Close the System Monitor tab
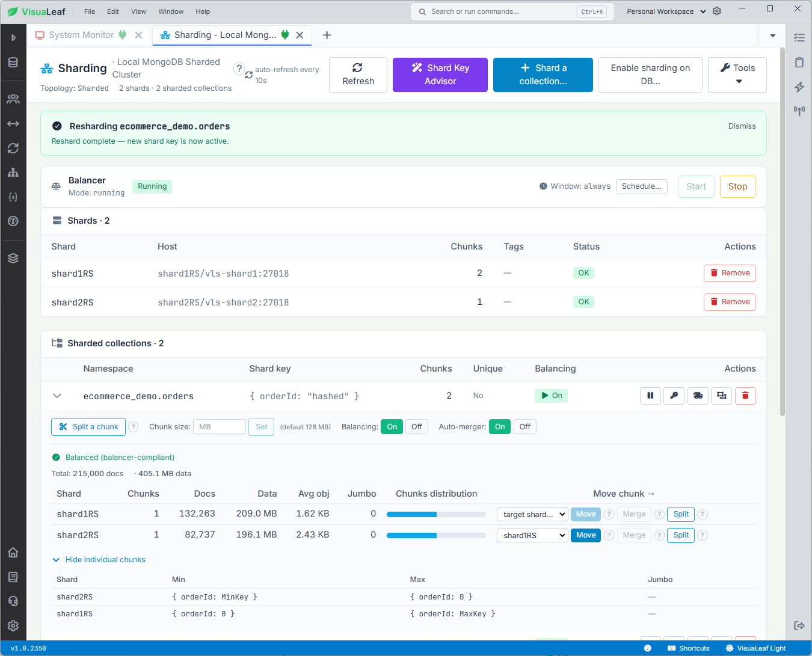 tap(138, 35)
